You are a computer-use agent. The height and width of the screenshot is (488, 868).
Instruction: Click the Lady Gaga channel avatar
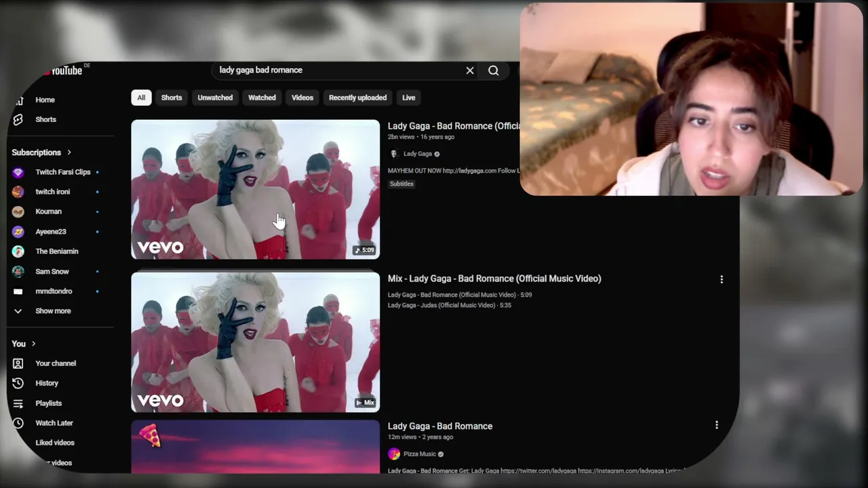click(394, 154)
